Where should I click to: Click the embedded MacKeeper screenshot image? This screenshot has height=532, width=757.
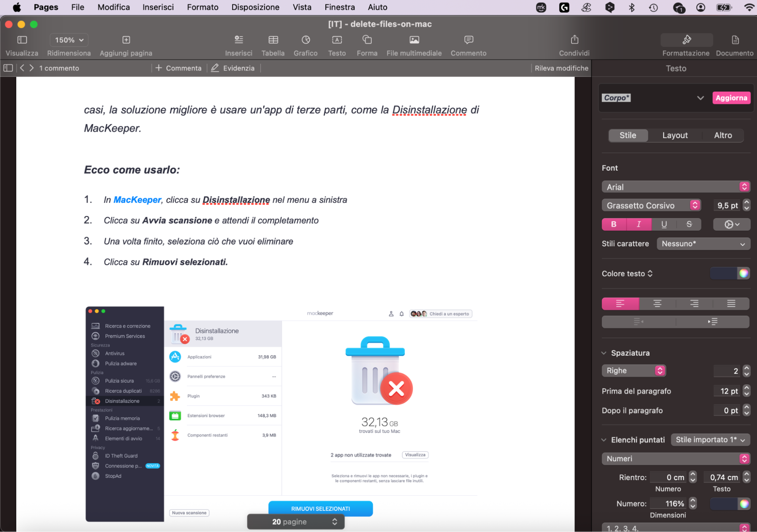pyautogui.click(x=281, y=414)
